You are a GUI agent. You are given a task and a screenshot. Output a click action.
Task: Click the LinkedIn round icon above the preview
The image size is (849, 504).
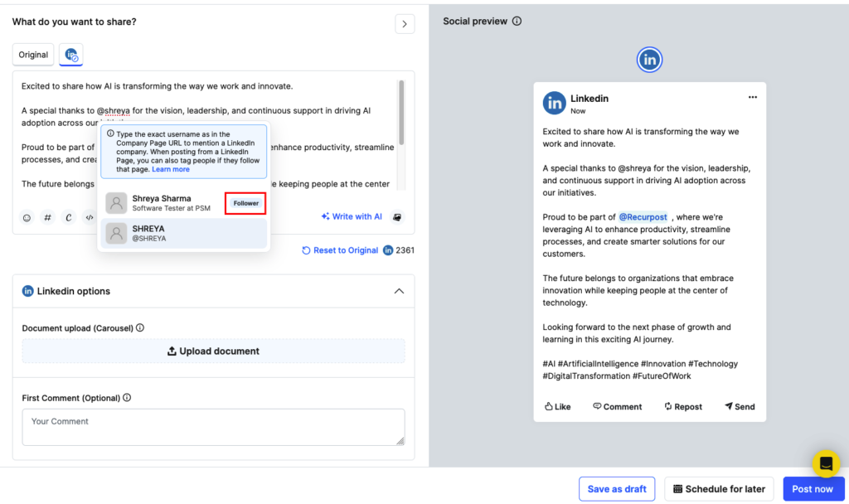(x=649, y=60)
